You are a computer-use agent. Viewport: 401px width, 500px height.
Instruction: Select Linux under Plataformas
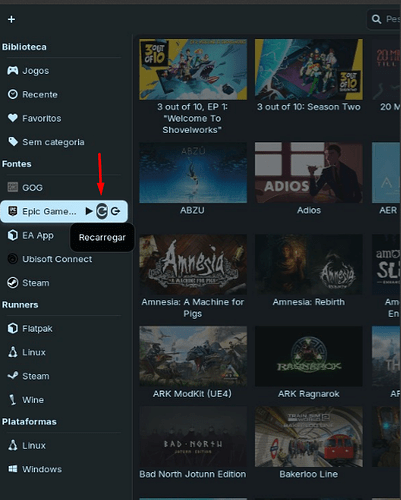(x=63, y=446)
